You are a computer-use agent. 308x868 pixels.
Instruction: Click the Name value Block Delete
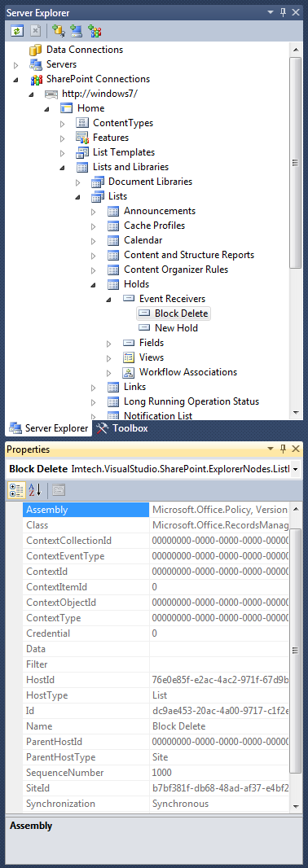click(x=179, y=726)
